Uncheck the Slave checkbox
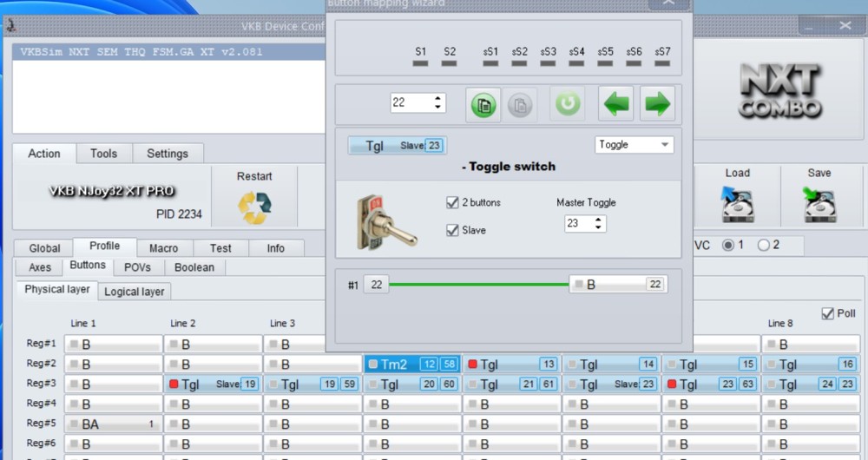Viewport: 868px width, 460px height. (452, 230)
